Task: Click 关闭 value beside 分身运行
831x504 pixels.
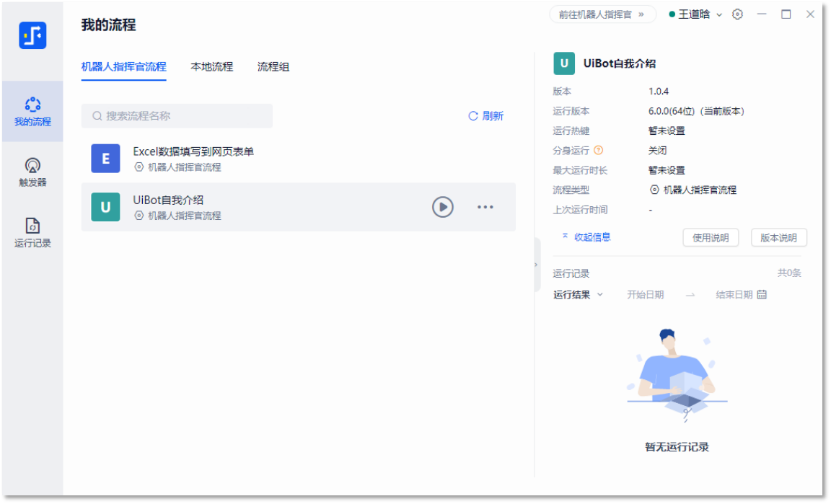Action: [658, 151]
